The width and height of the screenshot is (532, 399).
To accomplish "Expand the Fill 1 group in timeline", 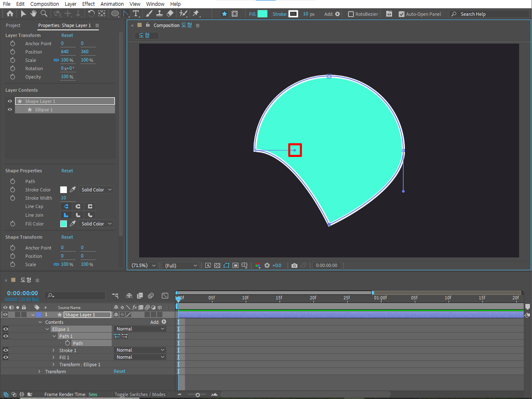I will point(54,357).
